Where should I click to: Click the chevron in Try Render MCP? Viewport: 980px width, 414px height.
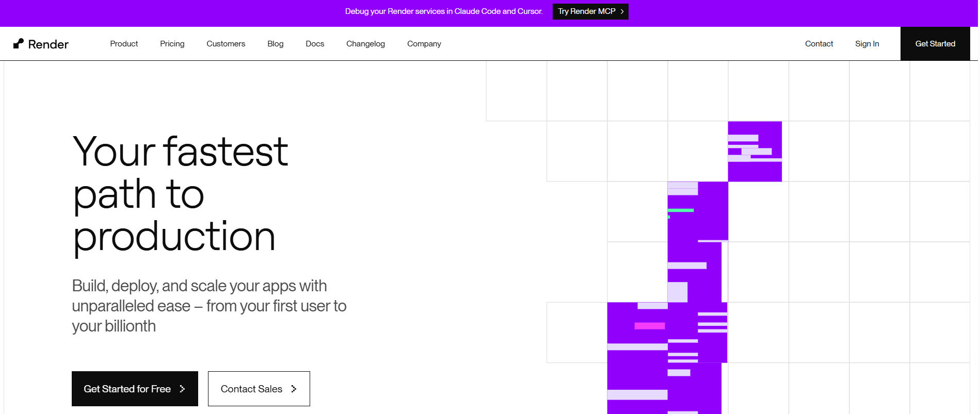click(x=622, y=11)
